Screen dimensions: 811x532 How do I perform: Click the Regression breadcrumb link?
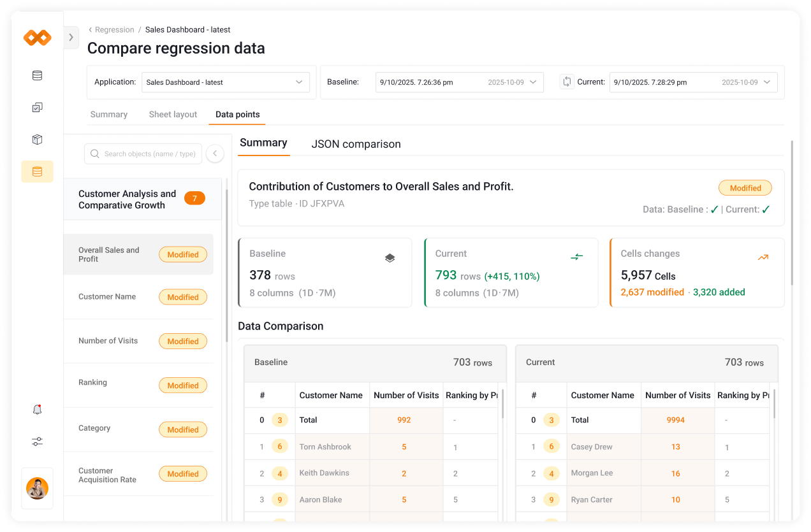[x=114, y=30]
